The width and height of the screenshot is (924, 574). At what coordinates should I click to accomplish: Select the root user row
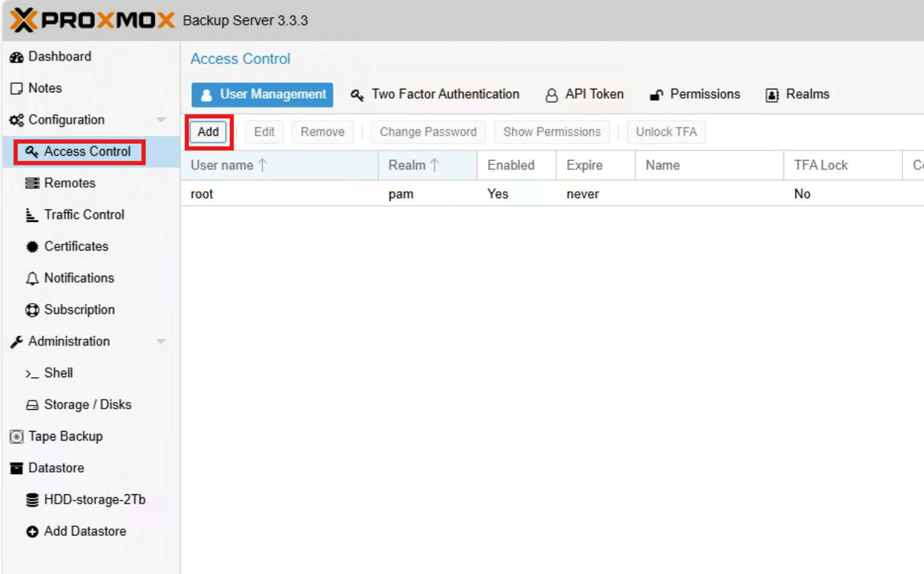click(x=552, y=194)
